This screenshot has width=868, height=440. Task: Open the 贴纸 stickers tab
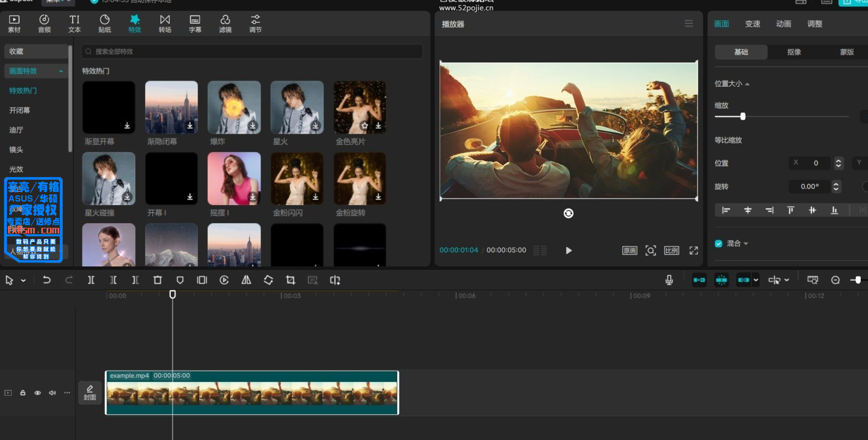[104, 24]
